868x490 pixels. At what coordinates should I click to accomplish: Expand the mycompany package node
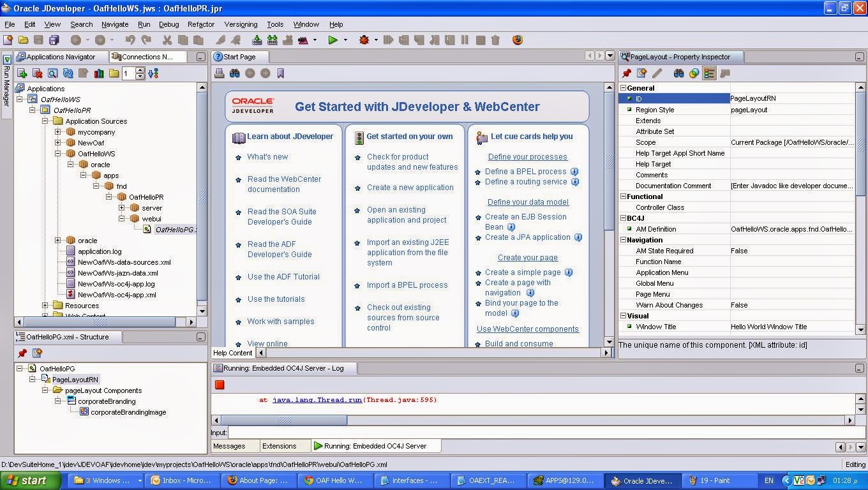56,131
